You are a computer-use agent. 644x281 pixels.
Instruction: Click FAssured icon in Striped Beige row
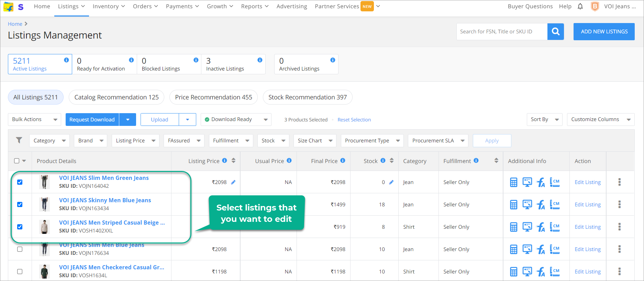tap(541, 227)
